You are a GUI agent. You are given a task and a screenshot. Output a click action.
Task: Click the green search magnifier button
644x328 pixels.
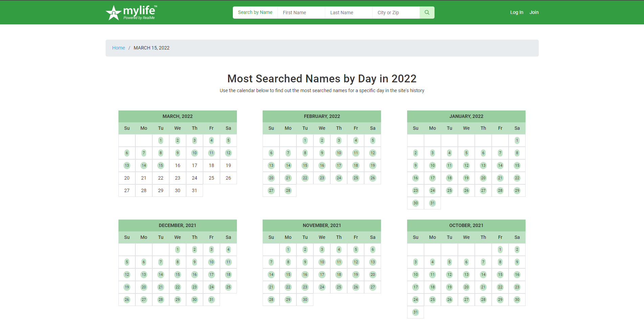(x=427, y=13)
